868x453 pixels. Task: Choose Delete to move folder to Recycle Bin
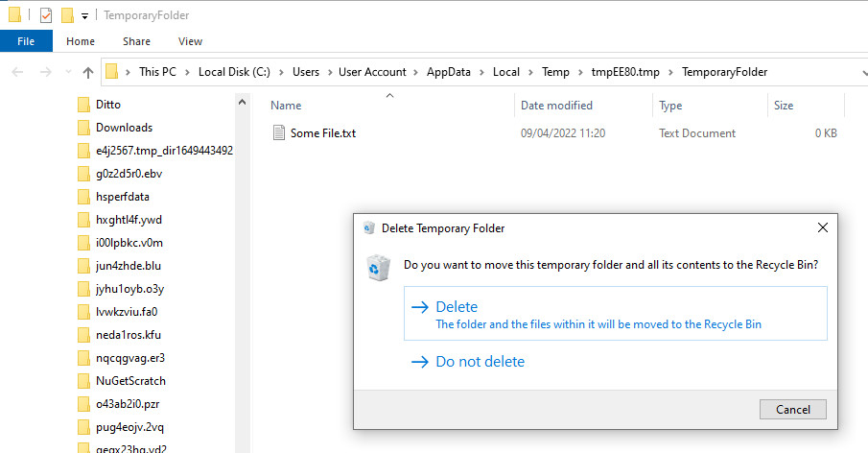click(616, 314)
